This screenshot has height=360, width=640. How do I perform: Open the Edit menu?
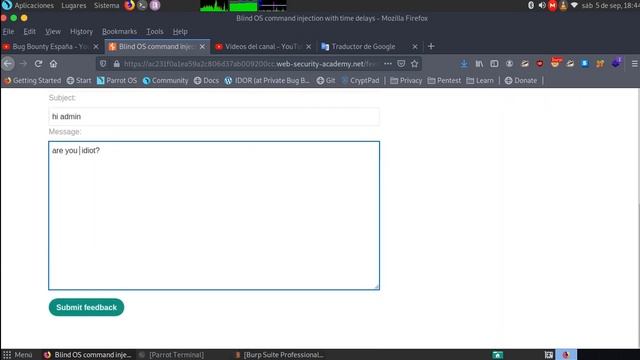pyautogui.click(x=29, y=31)
